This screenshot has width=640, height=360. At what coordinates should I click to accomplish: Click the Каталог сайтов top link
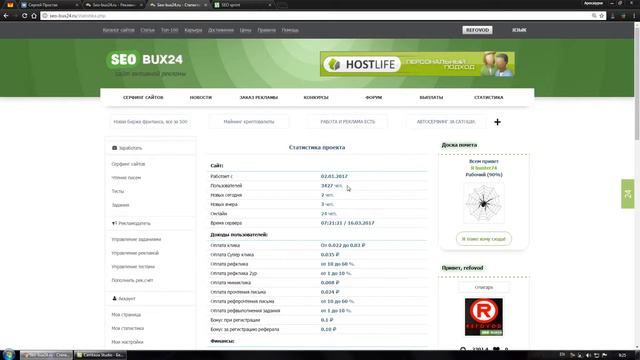tap(118, 30)
